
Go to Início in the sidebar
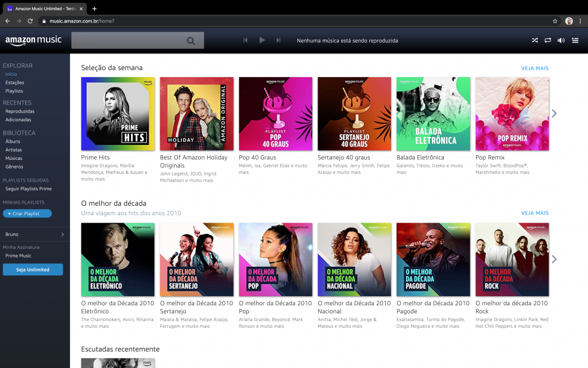pos(11,74)
